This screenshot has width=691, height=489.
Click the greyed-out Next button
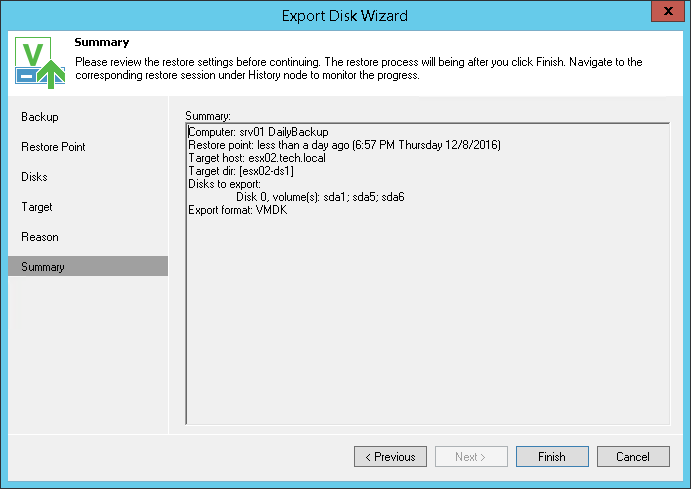click(471, 457)
